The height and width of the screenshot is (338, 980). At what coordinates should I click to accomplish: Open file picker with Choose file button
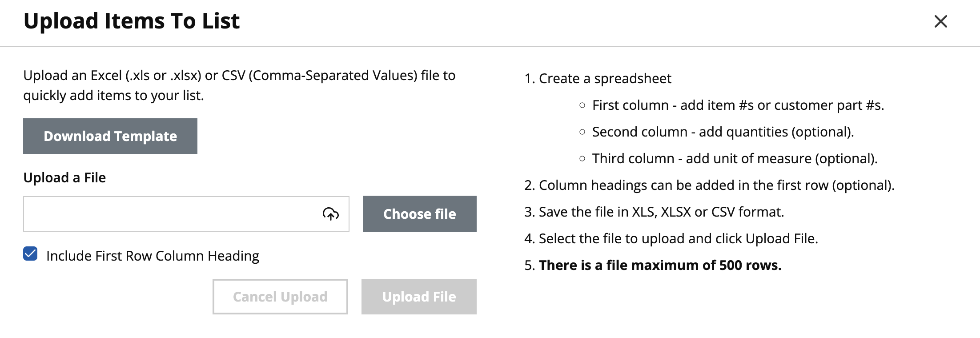419,214
